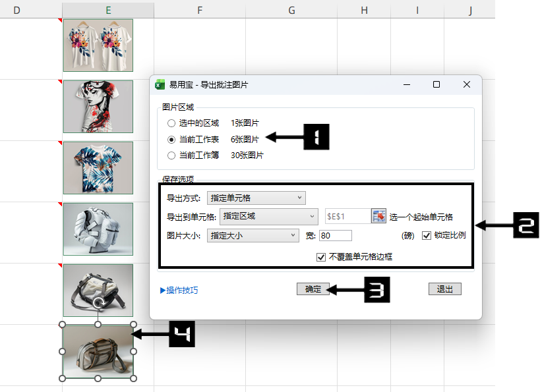Uncheck 不覆盖单元格边框 checkbox

click(x=322, y=257)
